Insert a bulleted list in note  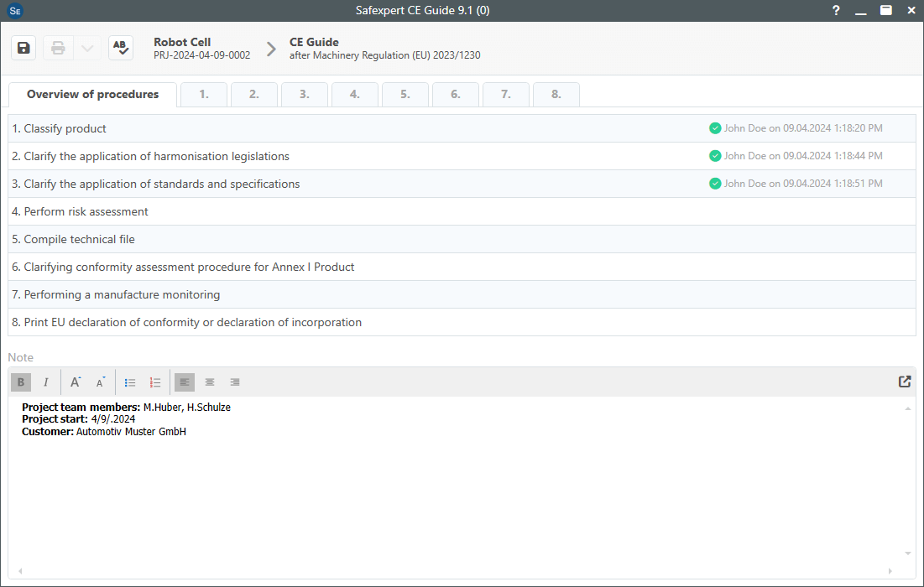130,382
